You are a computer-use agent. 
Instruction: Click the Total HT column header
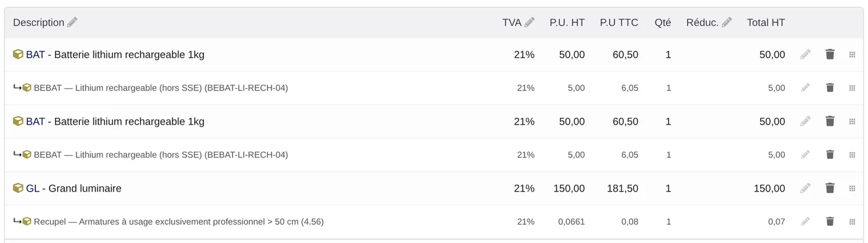[x=766, y=22]
